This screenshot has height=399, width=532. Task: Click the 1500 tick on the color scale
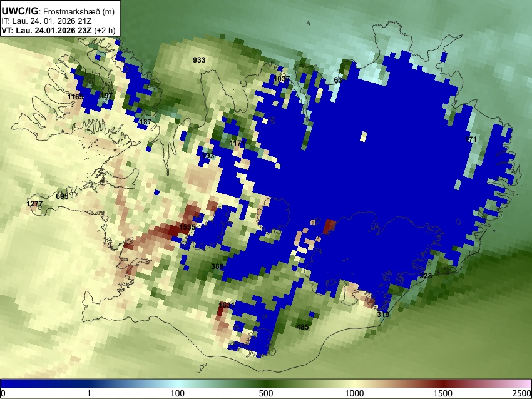pyautogui.click(x=443, y=393)
